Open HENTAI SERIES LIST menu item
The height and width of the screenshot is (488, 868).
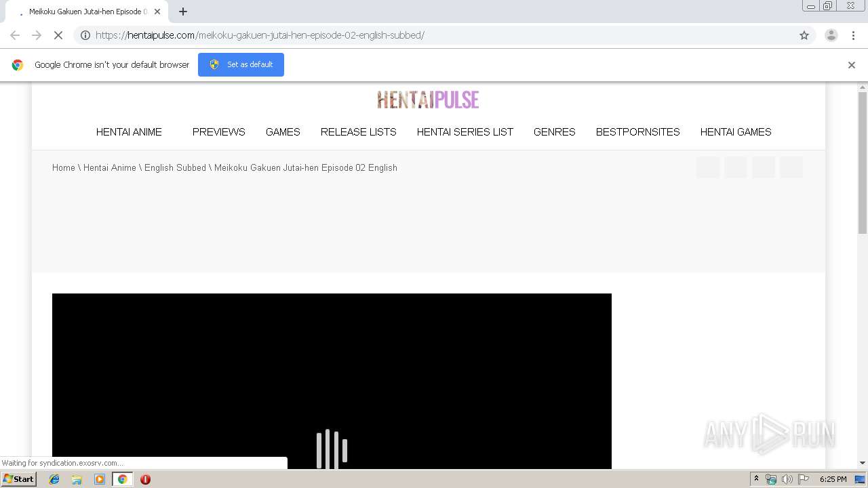(465, 132)
